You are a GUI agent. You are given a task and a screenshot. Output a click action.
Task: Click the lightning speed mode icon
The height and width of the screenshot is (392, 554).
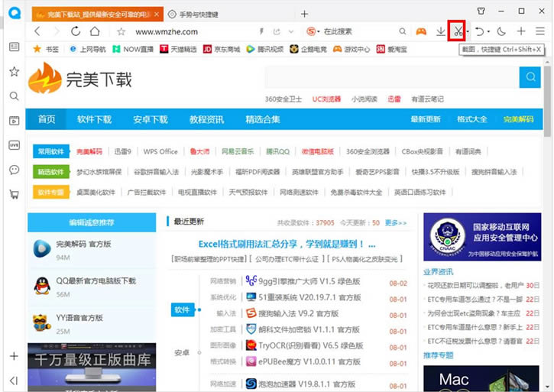261,32
